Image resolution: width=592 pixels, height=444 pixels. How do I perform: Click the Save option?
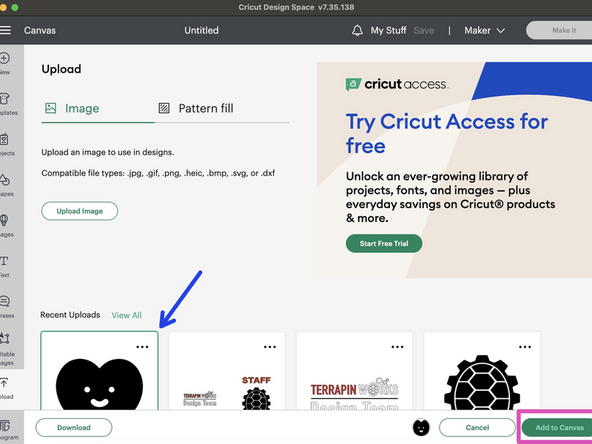pyautogui.click(x=424, y=30)
